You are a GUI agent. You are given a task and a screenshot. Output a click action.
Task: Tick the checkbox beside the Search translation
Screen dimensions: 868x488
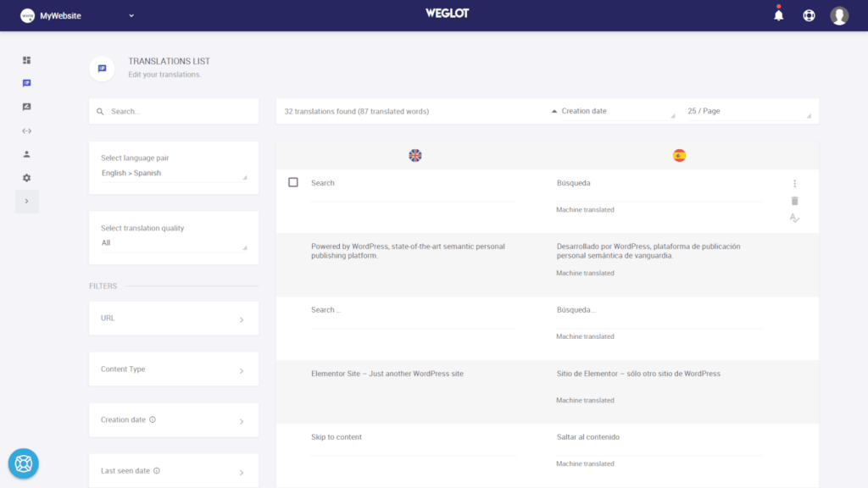(x=293, y=182)
